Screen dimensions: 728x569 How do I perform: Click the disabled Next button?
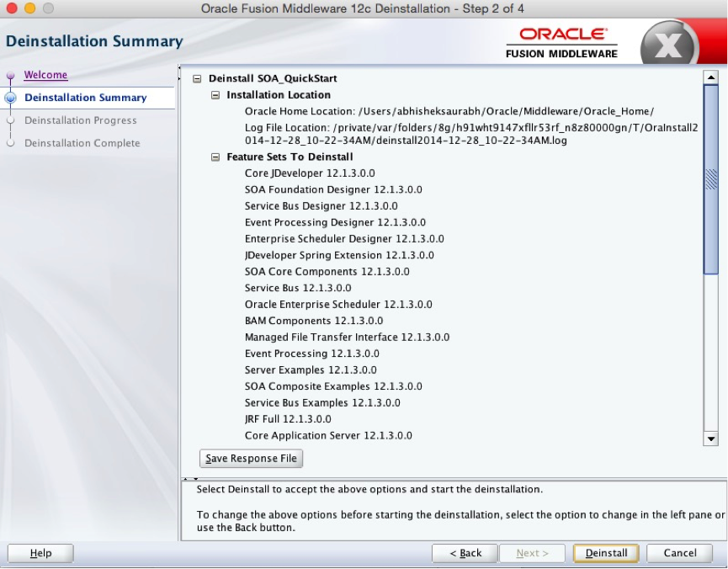[x=532, y=553]
